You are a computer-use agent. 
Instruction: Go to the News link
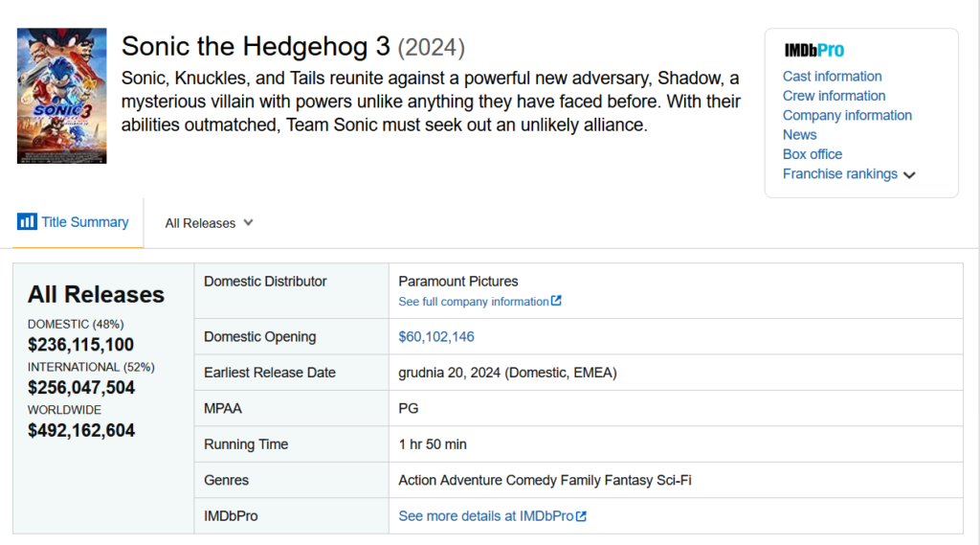(799, 134)
